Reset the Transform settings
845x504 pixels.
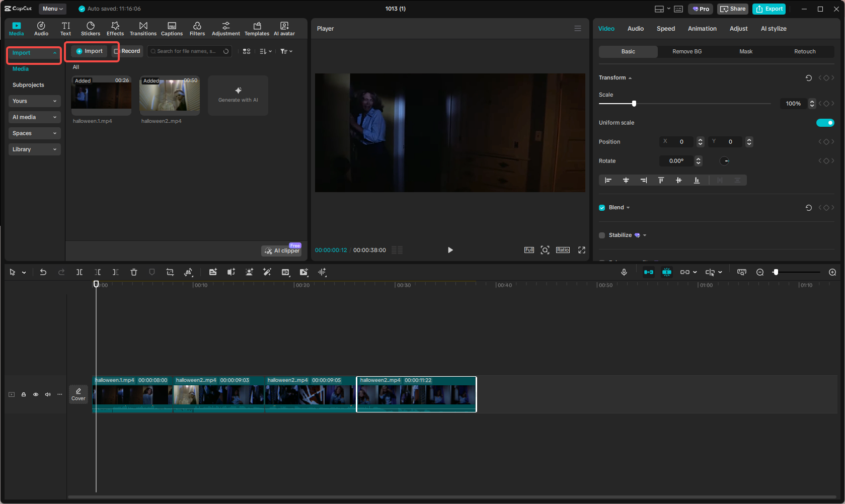pyautogui.click(x=809, y=77)
